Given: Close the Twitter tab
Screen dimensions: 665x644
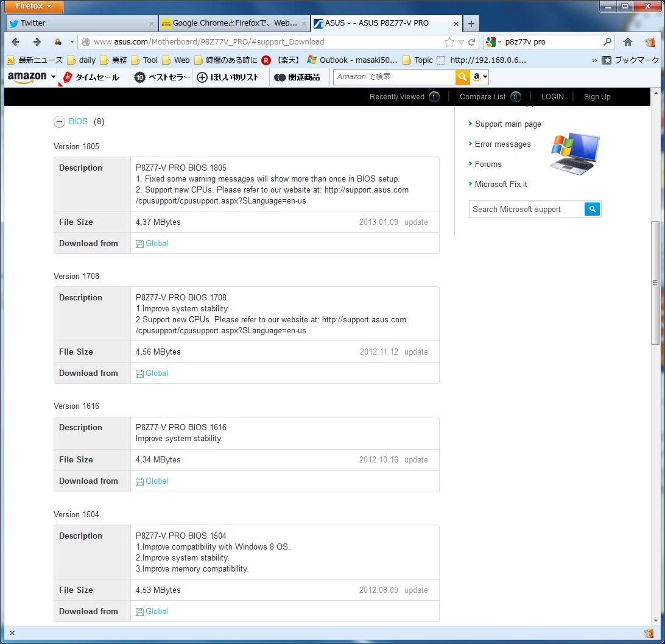Looking at the screenshot, I should (152, 23).
